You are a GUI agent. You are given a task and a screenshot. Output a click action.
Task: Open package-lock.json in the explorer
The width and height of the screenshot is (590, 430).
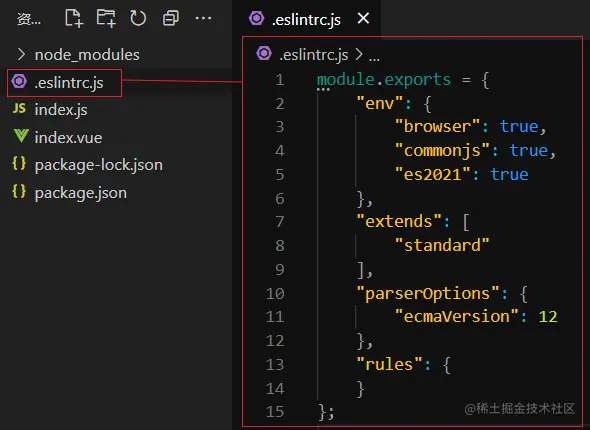point(99,165)
